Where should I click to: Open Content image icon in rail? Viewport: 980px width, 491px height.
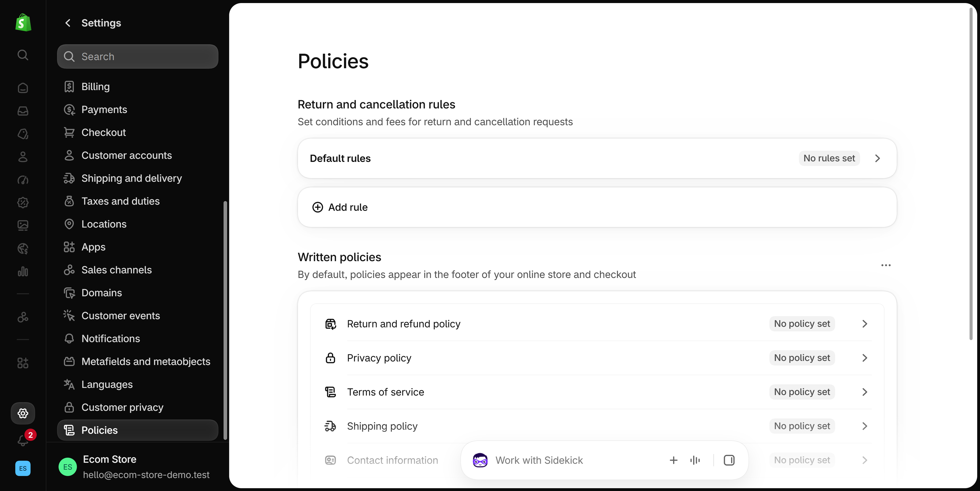(23, 226)
